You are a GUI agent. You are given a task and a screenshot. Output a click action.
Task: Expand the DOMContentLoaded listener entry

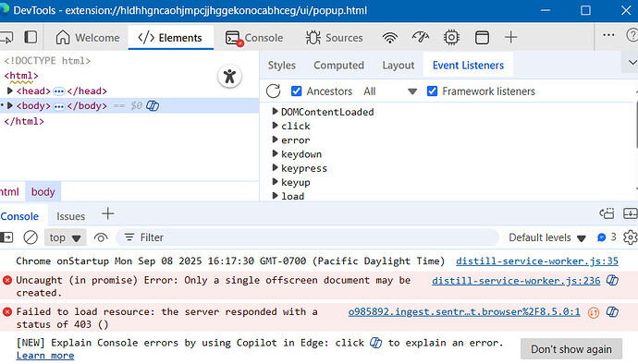pos(275,112)
